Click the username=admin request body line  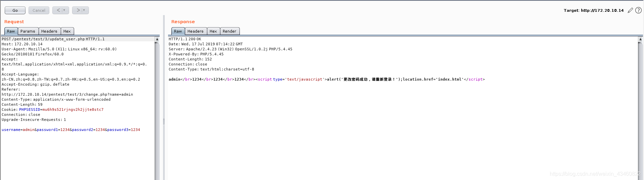[x=71, y=130]
